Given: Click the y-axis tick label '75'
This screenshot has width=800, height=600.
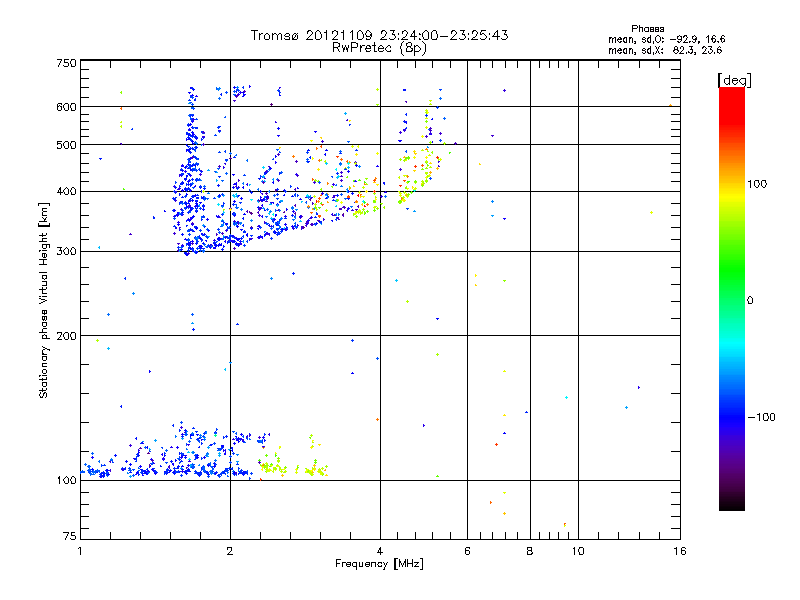Looking at the screenshot, I should pos(70,536).
